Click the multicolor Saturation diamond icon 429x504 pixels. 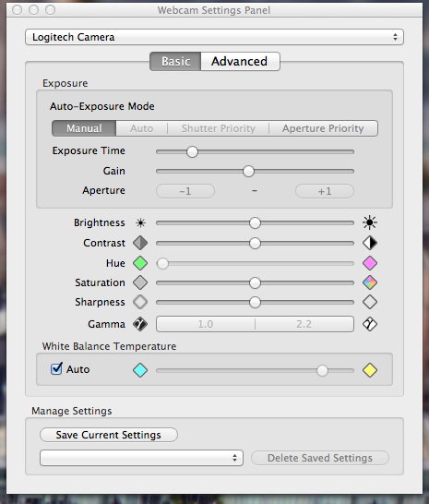370,282
